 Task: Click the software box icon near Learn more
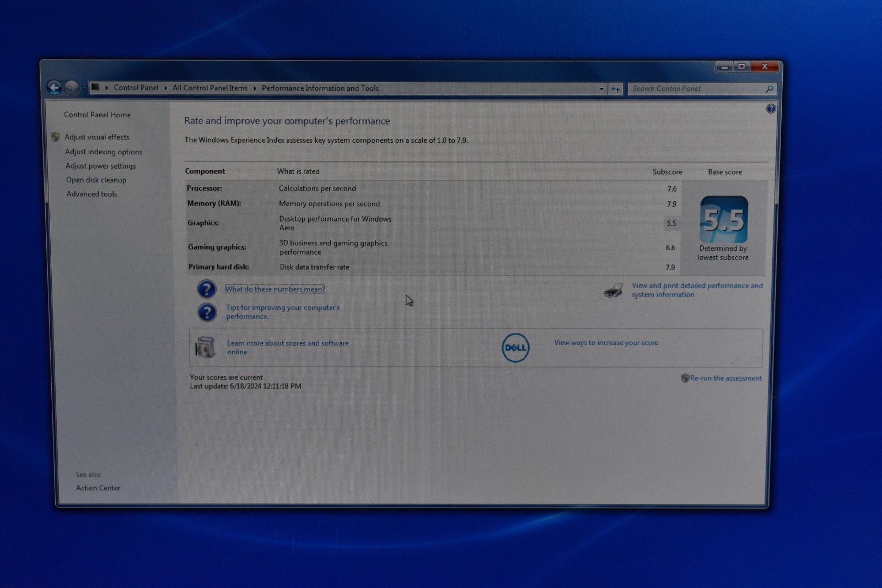[x=205, y=347]
